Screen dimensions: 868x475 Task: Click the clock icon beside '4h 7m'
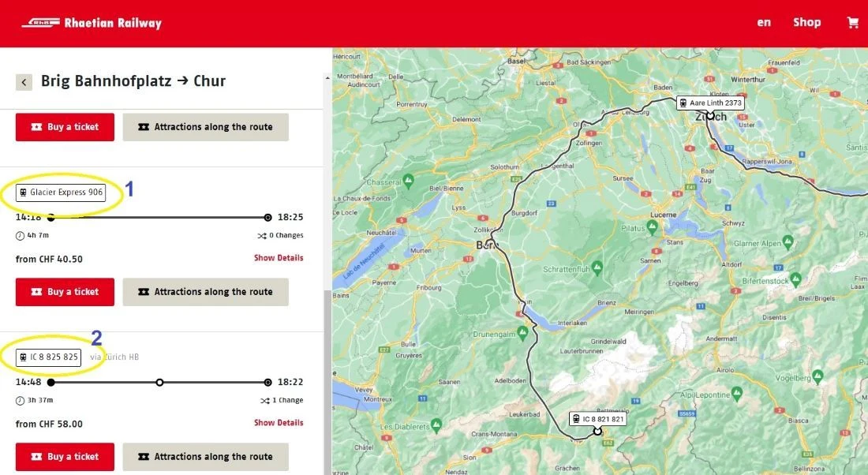point(20,236)
